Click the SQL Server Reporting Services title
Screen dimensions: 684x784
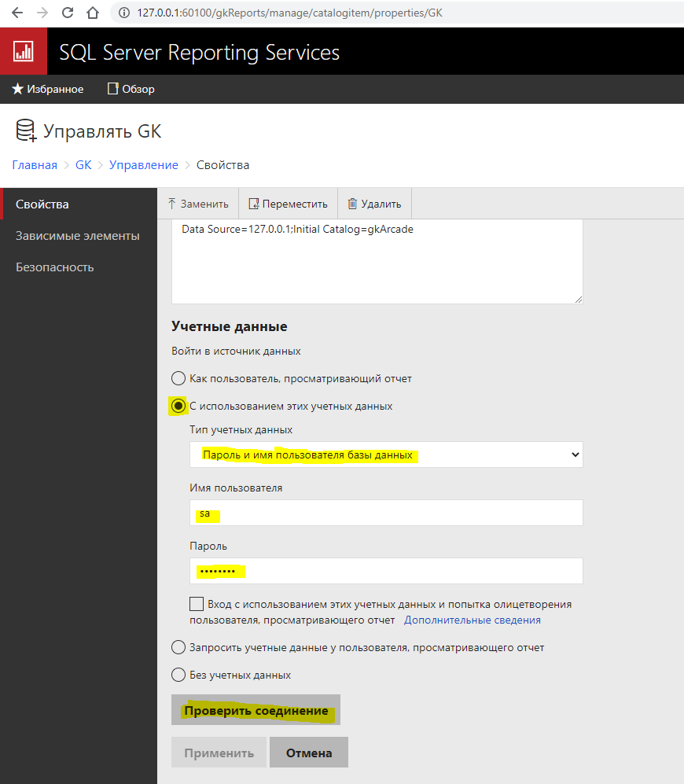tap(200, 53)
